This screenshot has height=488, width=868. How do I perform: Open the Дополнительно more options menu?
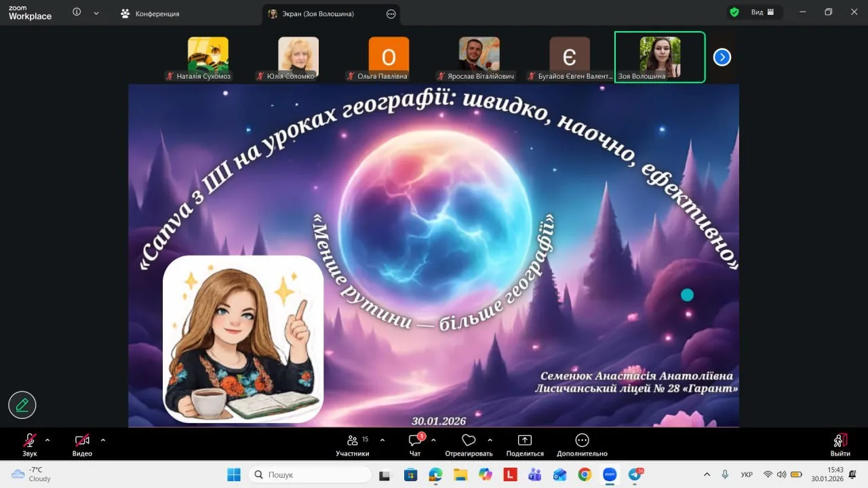coord(582,445)
